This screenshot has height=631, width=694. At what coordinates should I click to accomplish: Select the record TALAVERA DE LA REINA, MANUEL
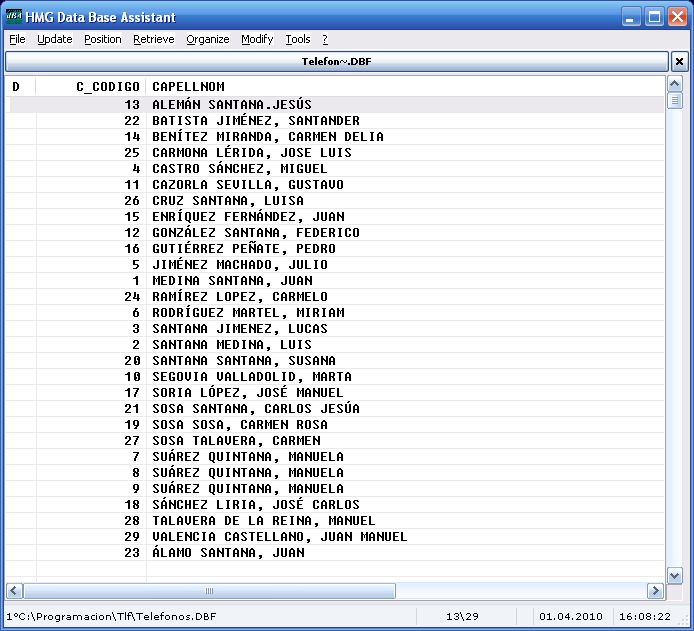pyautogui.click(x=263, y=521)
